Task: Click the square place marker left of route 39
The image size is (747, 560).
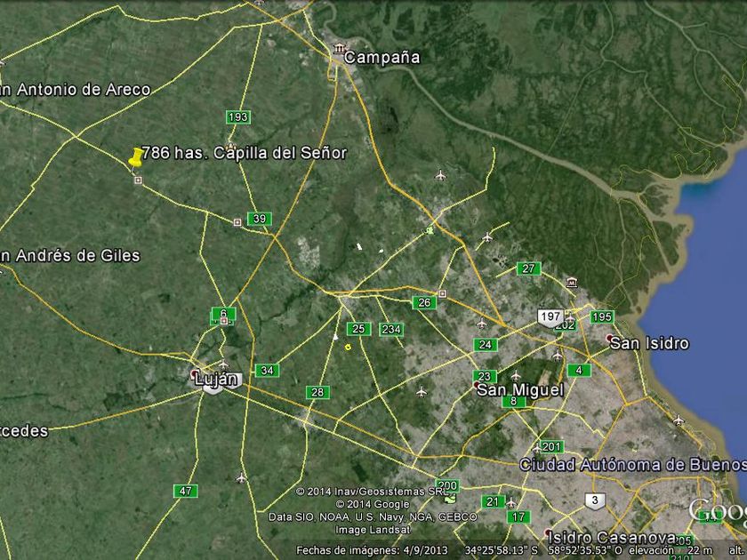Action: coord(237,222)
